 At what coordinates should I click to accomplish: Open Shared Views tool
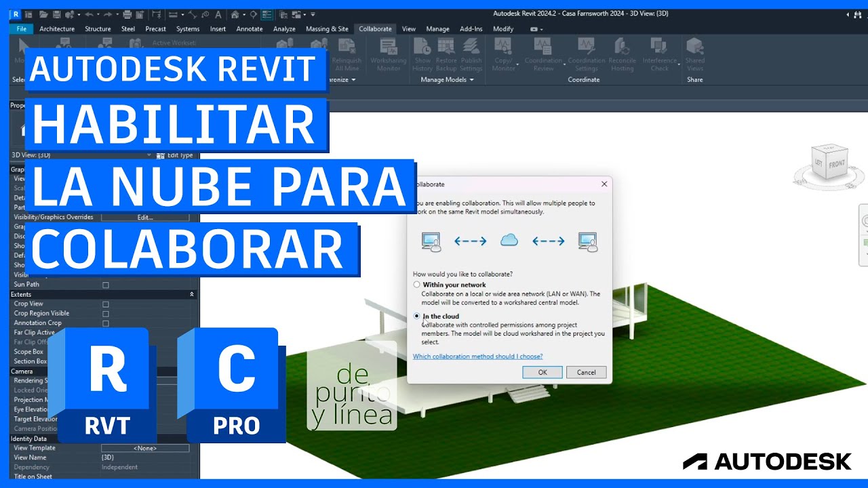[x=695, y=56]
